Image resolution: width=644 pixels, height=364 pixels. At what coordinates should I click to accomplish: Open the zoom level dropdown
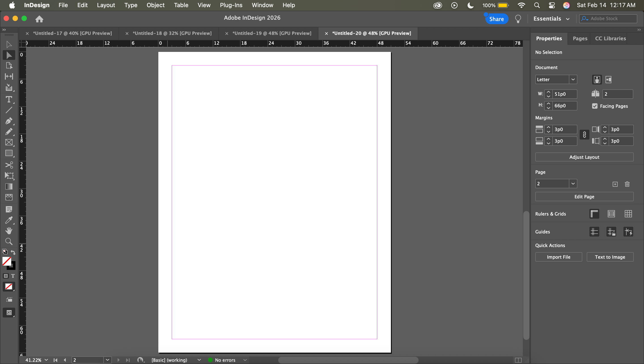(46, 360)
